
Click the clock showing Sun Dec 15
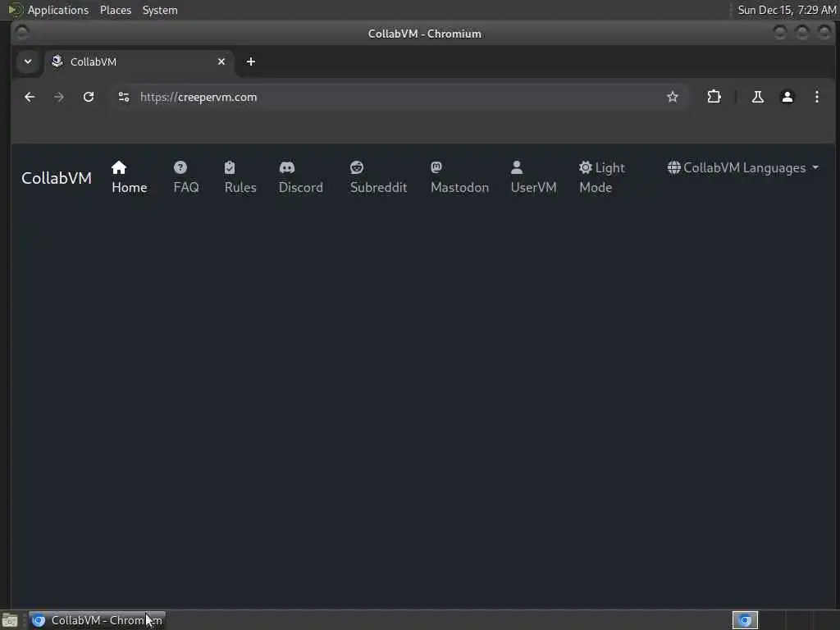[x=787, y=10]
